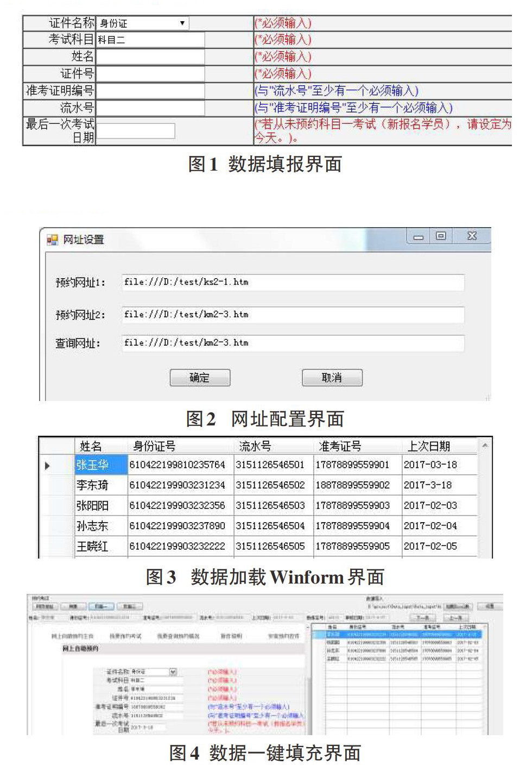Screen dimensions: 532x771
Task: Open the 操作说明 tab in Figure 4
Action: tap(231, 636)
